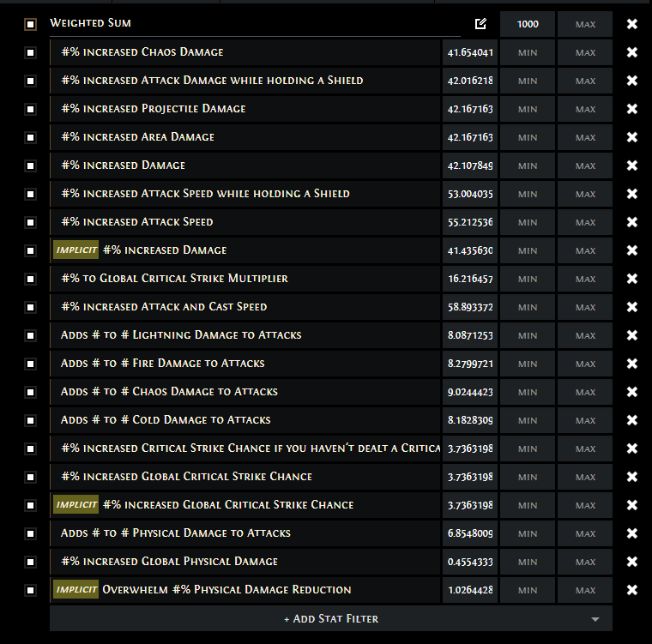Edit weight 0.4554333 for Global Physical Damage
Screen dimensions: 652x644
click(470, 562)
